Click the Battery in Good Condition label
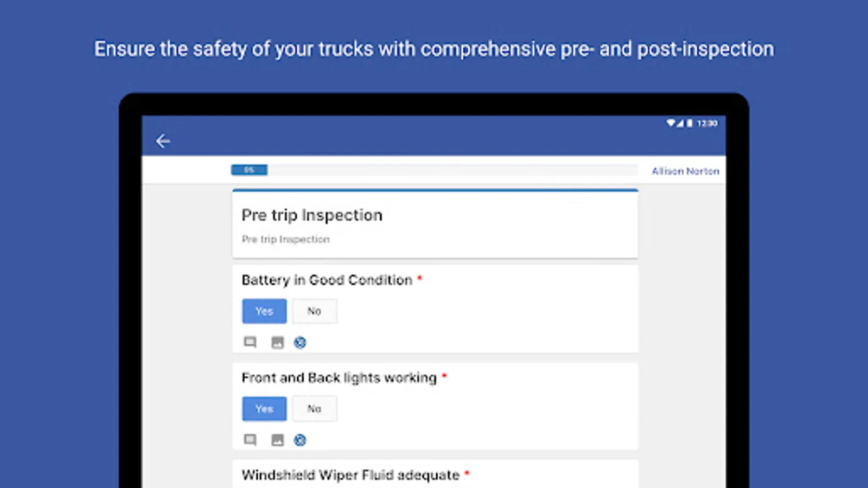 click(327, 280)
